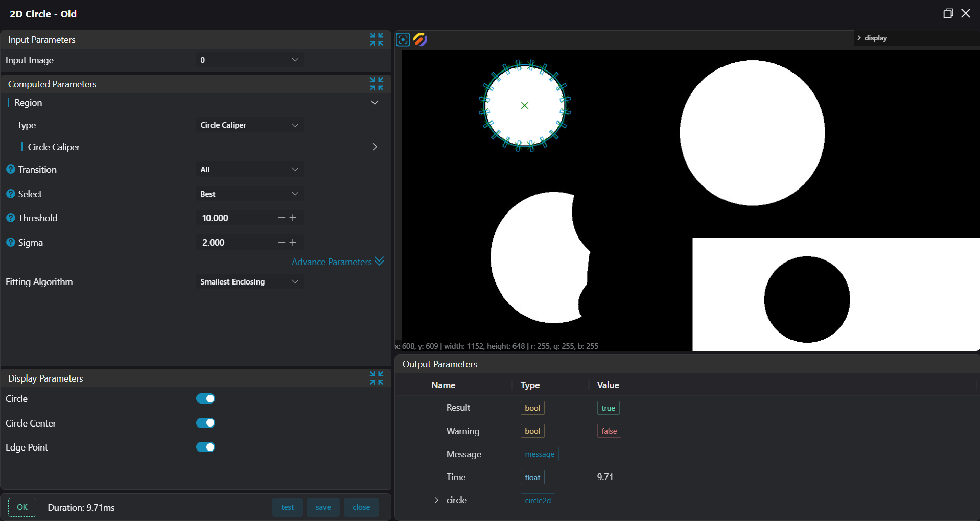Click the help icon beside Select
The image size is (980, 521).
pos(10,194)
